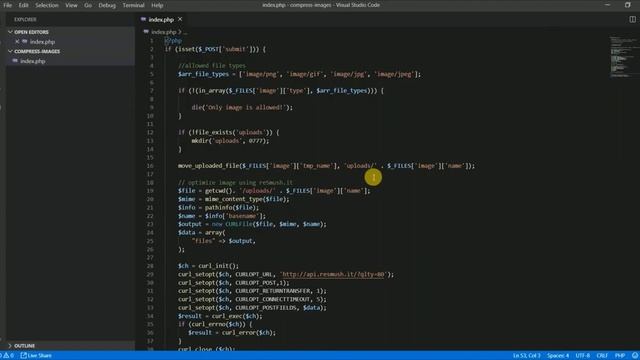This screenshot has height=360, width=640.
Task: Close index.php in Open Editors list
Action: click(17, 42)
